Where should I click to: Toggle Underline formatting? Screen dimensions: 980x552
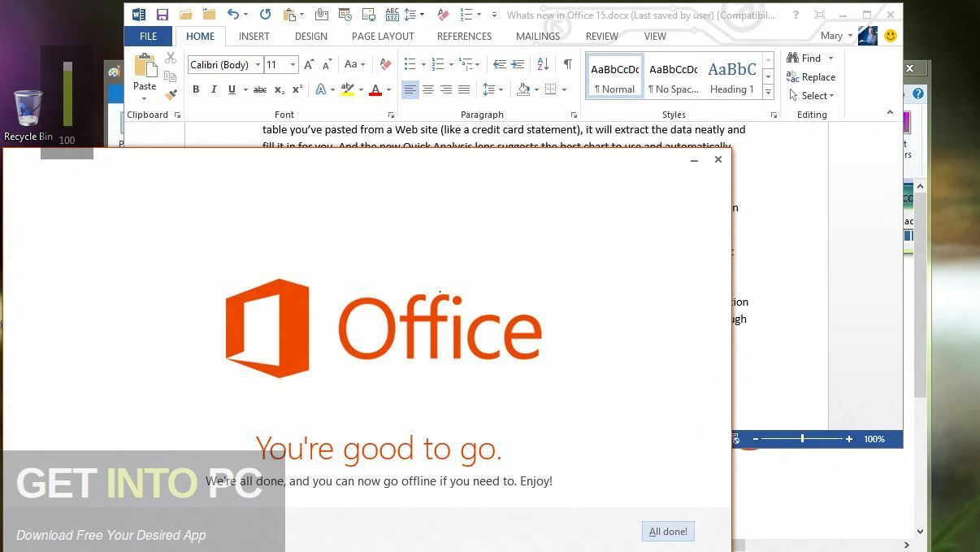click(232, 89)
